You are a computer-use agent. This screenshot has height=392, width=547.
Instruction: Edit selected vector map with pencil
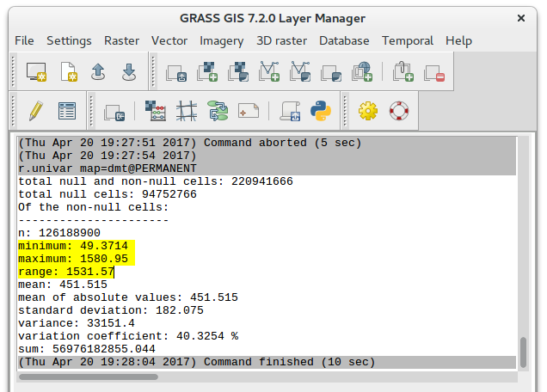(36, 111)
